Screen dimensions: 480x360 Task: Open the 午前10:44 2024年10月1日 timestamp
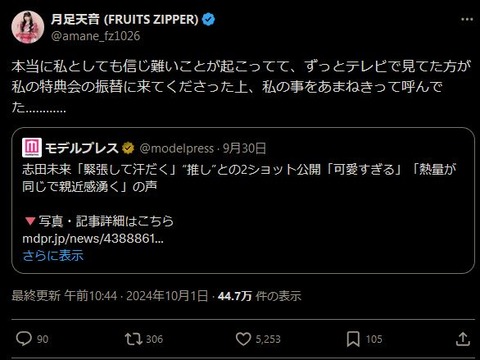[136, 296]
